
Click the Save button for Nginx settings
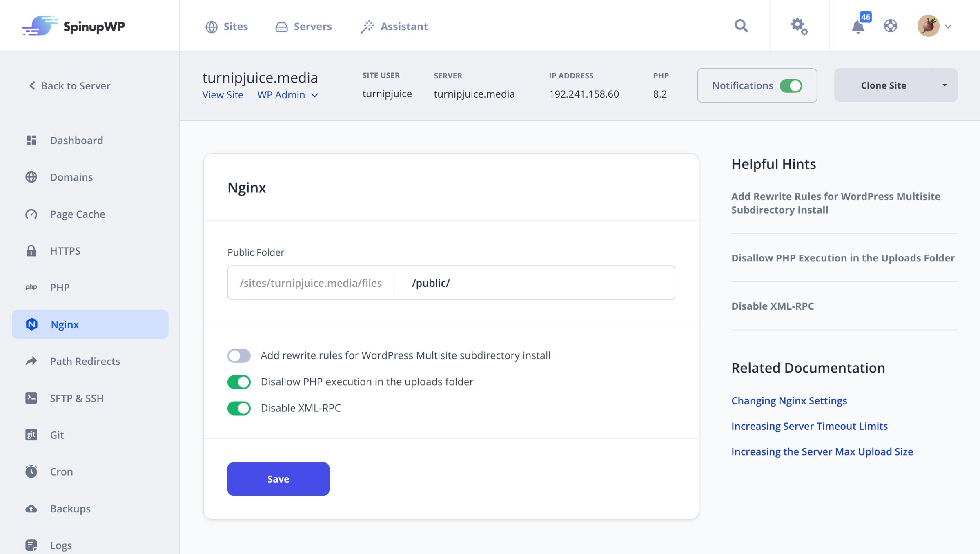tap(278, 478)
